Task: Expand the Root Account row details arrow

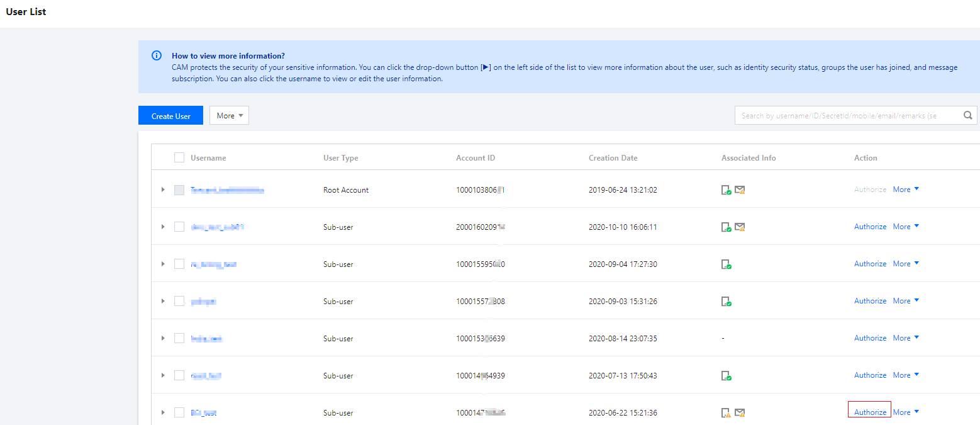Action: coord(162,190)
